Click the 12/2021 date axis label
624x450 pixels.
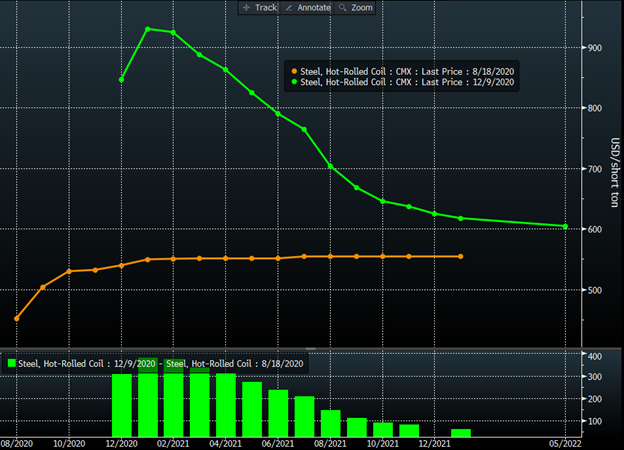[433, 443]
